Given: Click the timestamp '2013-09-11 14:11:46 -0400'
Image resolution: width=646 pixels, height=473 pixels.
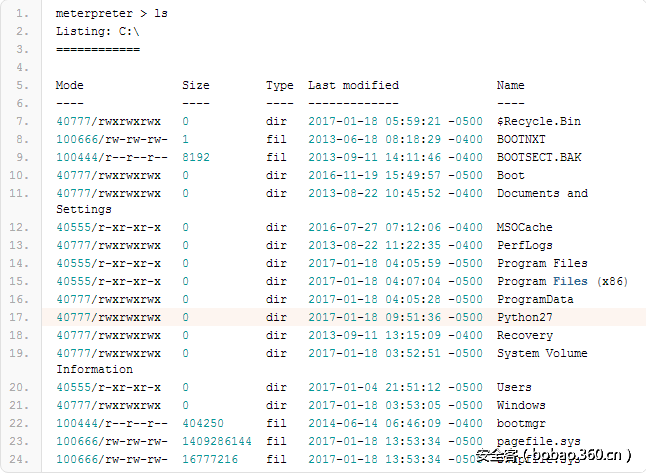Looking at the screenshot, I should 396,157.
